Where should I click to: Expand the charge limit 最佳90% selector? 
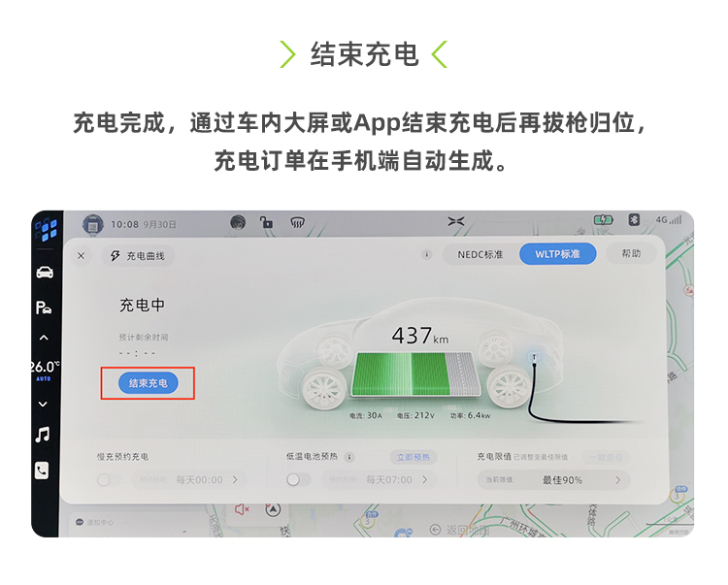click(x=553, y=480)
